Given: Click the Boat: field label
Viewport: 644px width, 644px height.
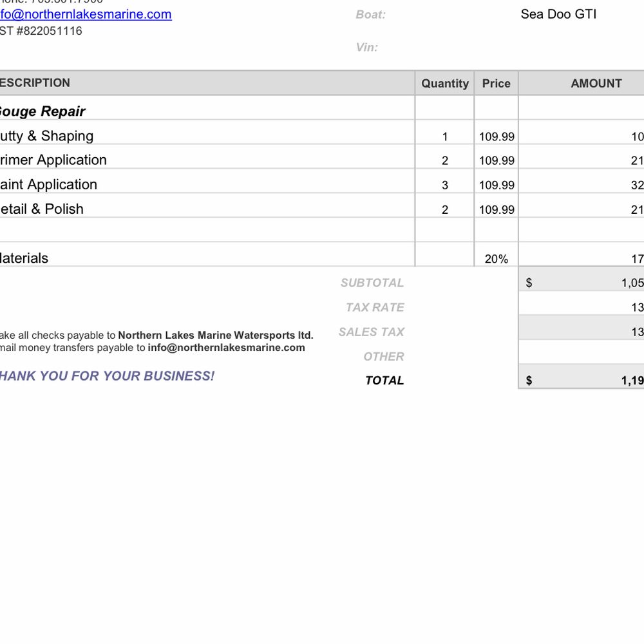Looking at the screenshot, I should point(370,15).
